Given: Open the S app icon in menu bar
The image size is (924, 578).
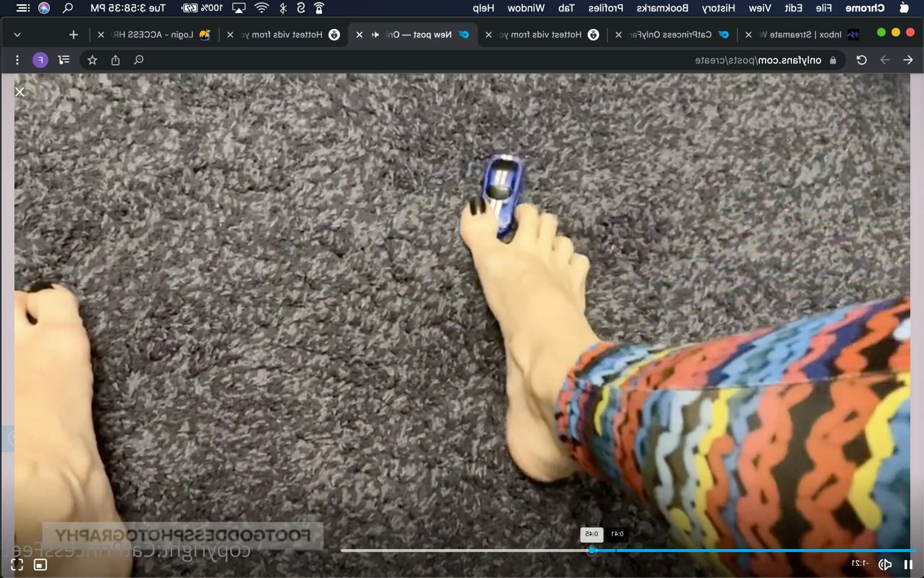Looking at the screenshot, I should pyautogui.click(x=301, y=8).
